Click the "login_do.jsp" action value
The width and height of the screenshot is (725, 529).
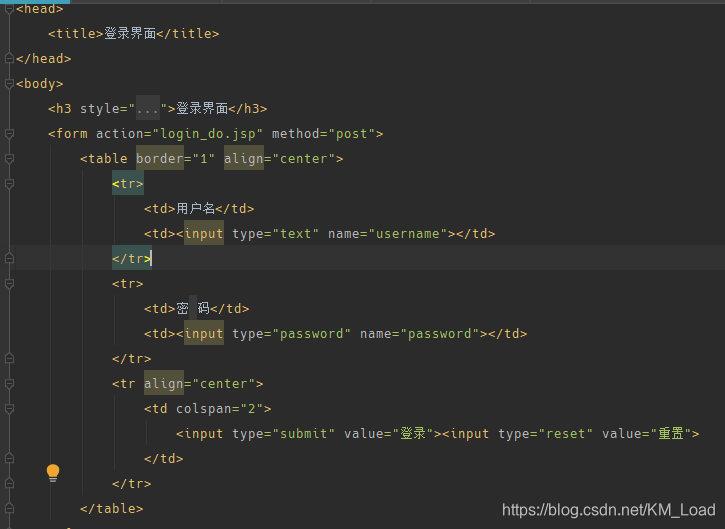(x=208, y=134)
